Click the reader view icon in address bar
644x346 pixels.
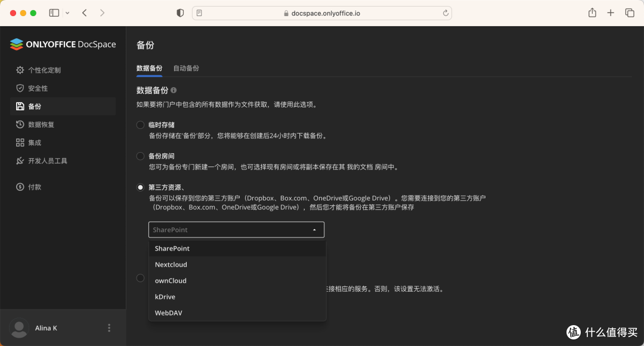tap(199, 13)
